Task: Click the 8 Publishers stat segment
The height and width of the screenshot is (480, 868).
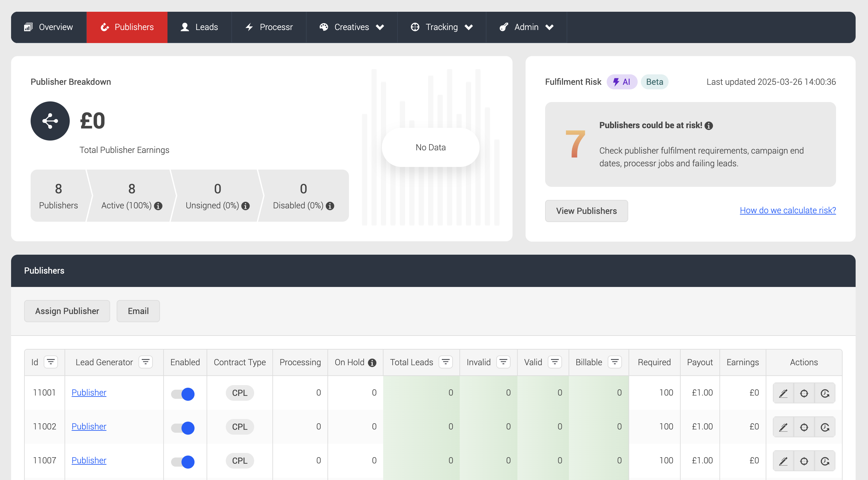Action: click(59, 196)
